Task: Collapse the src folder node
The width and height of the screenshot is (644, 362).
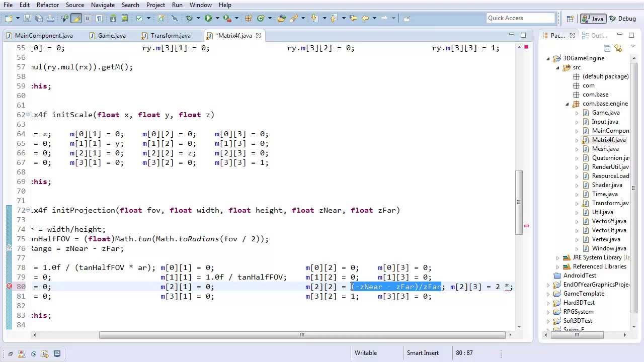Action: coord(557,67)
